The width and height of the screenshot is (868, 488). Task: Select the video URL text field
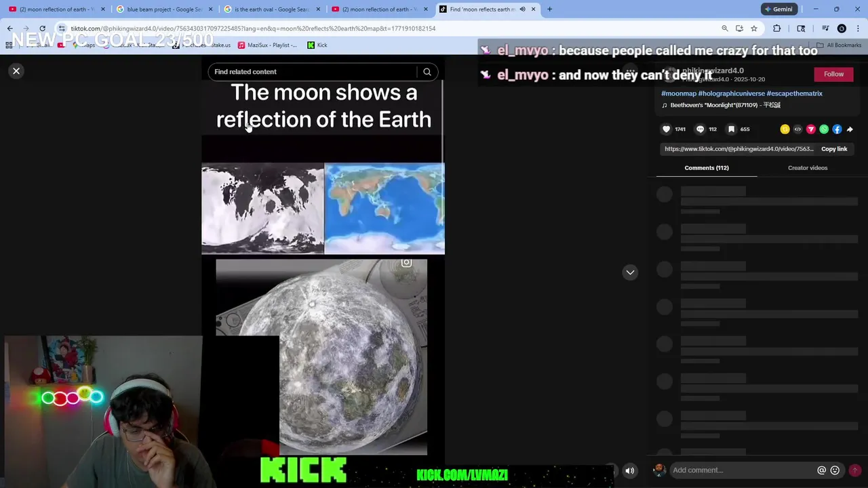(738, 149)
